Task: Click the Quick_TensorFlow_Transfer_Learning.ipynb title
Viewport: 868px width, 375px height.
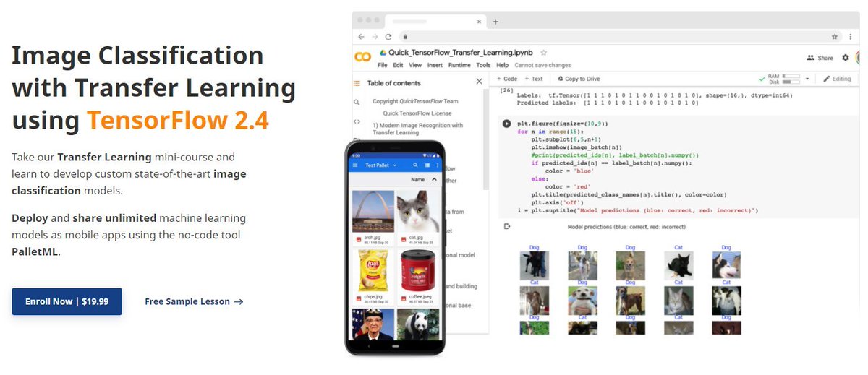Action: click(x=462, y=53)
